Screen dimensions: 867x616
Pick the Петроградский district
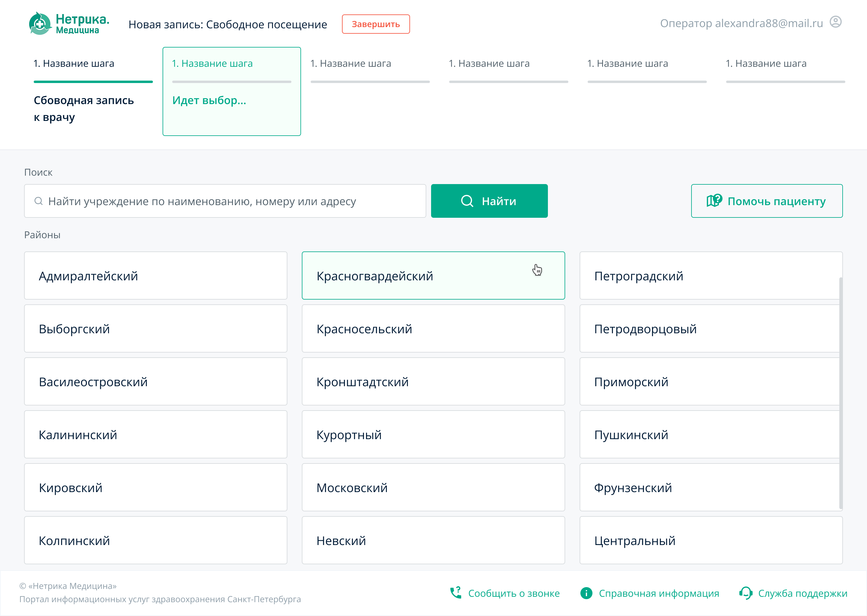pos(710,276)
